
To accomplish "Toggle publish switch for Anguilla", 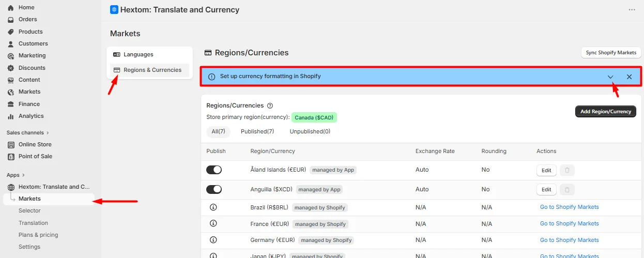I will [214, 190].
